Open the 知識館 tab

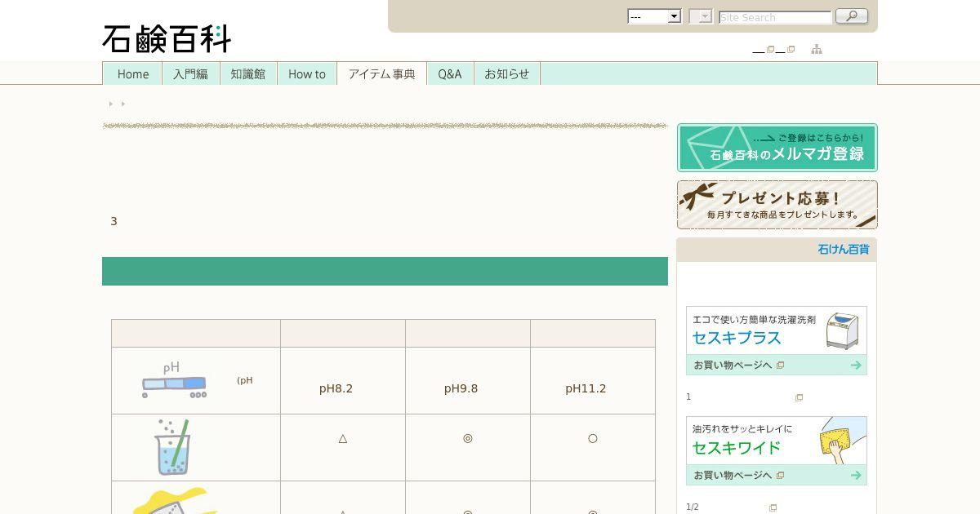pos(248,73)
